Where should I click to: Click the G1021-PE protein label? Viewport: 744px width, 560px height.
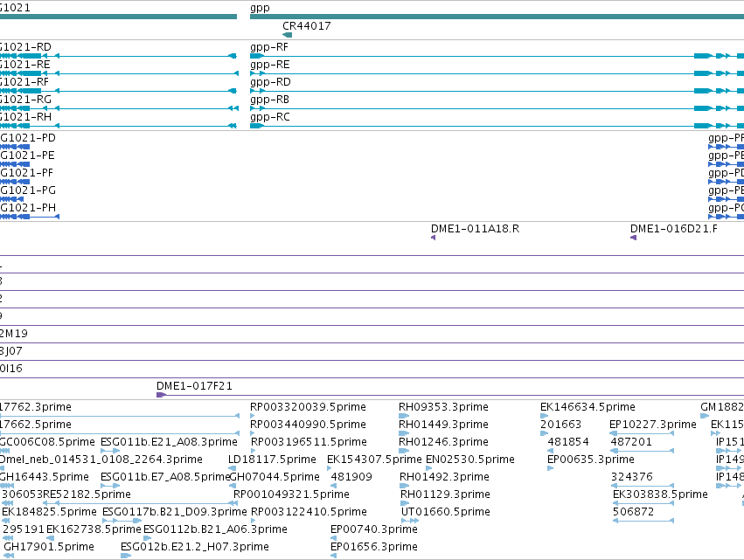27,156
